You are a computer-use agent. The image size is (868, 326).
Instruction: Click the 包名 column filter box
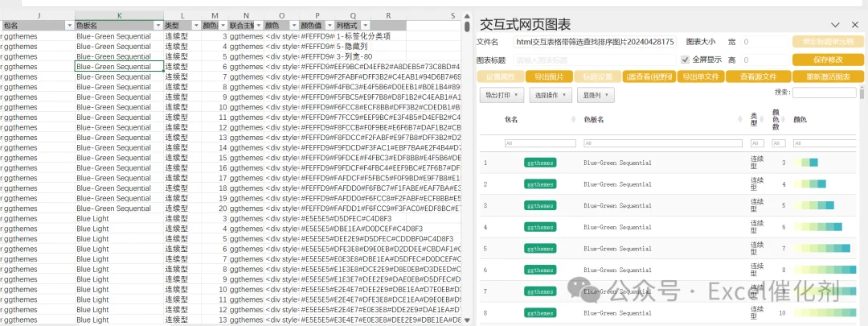pos(540,143)
